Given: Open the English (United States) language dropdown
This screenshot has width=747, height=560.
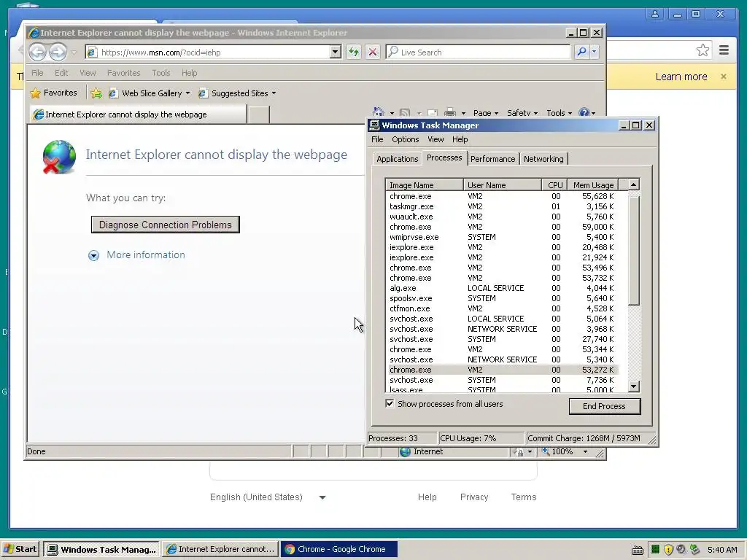Looking at the screenshot, I should tap(322, 497).
